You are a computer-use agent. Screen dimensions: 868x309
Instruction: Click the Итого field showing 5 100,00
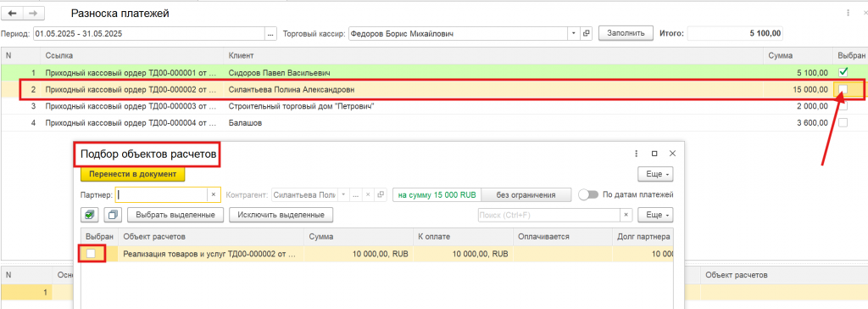[735, 33]
